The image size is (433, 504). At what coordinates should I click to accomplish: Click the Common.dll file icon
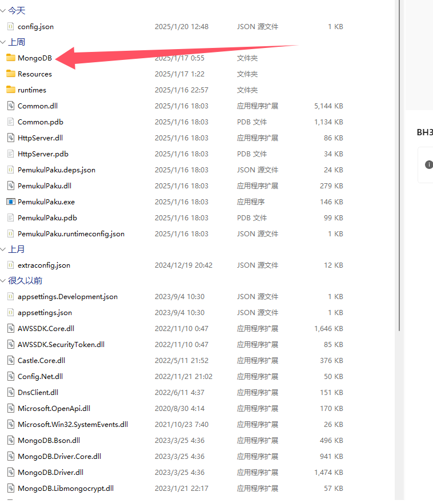click(10, 106)
